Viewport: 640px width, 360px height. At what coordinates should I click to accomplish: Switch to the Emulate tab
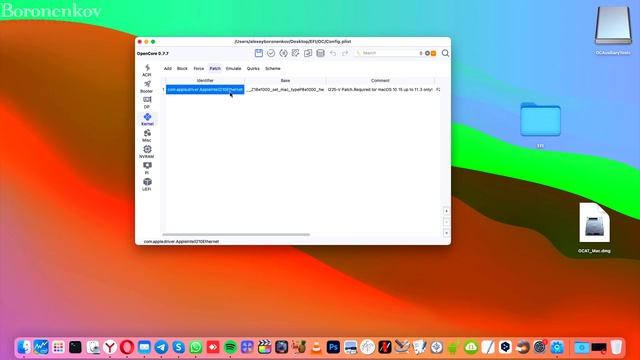(x=233, y=69)
